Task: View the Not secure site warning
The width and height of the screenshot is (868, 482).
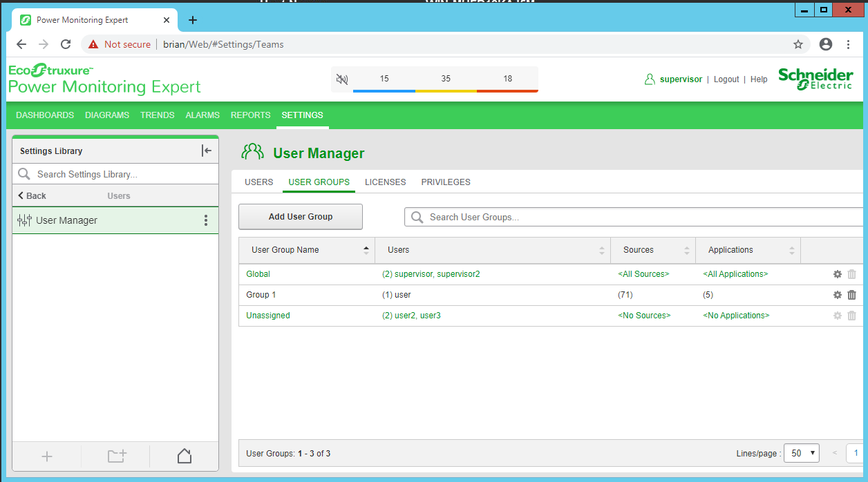Action: (x=119, y=44)
